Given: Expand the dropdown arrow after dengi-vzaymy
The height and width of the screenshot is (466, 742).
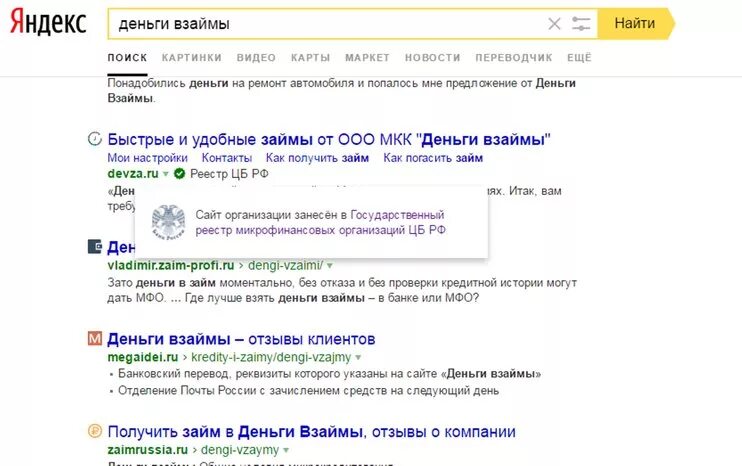Looking at the screenshot, I should 286,450.
